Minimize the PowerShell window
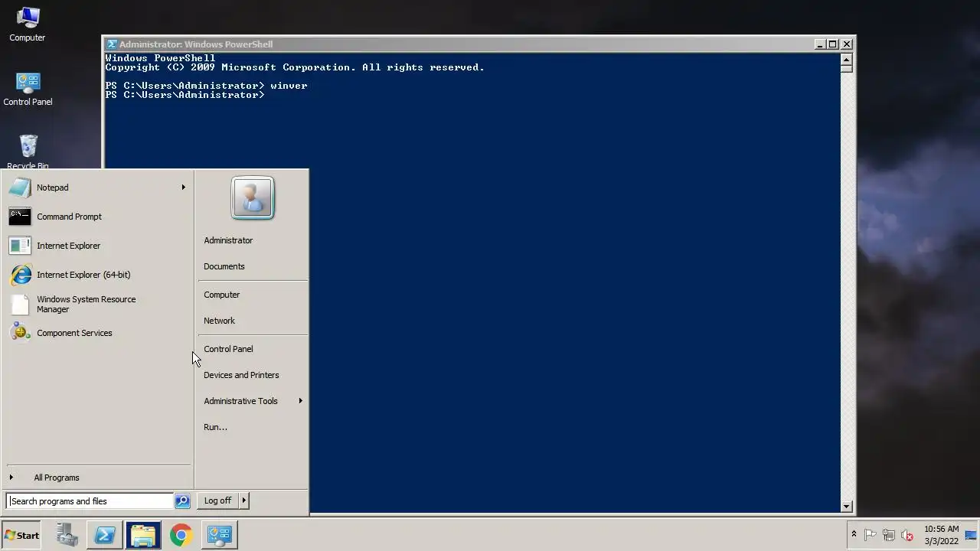 (x=819, y=44)
